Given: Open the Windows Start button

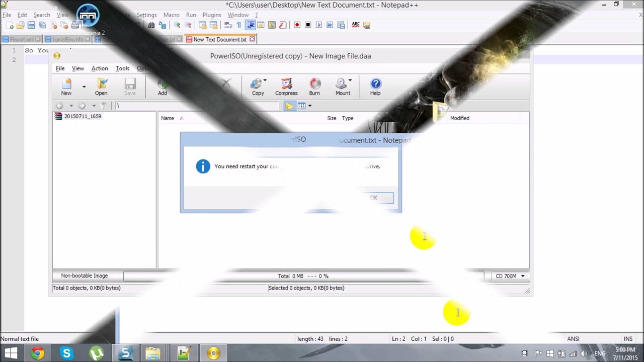Looking at the screenshot, I should [x=11, y=353].
